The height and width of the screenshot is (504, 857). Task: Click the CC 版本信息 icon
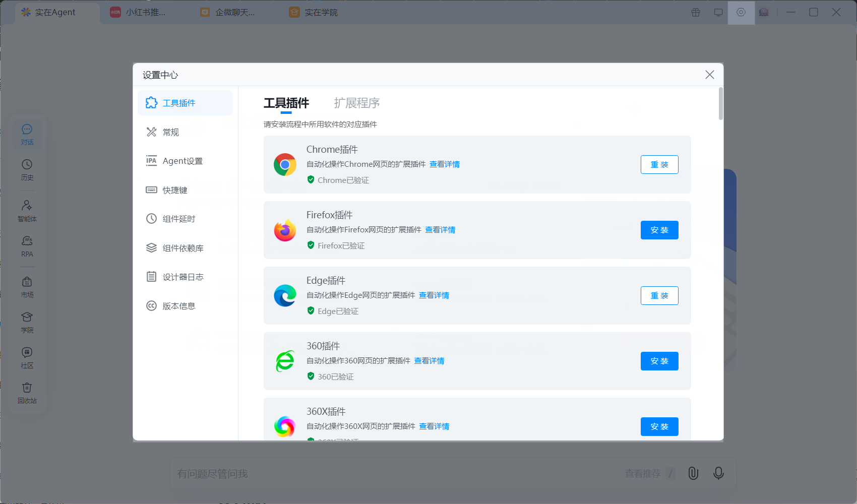[151, 306]
